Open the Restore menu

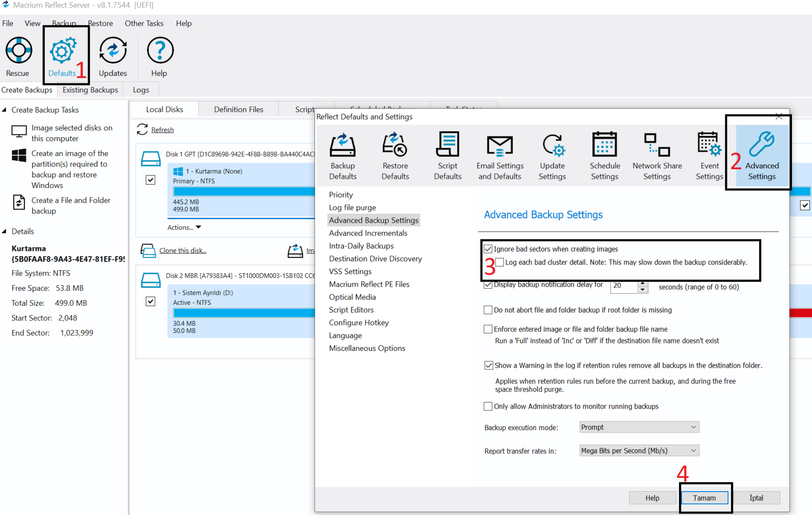click(x=101, y=23)
